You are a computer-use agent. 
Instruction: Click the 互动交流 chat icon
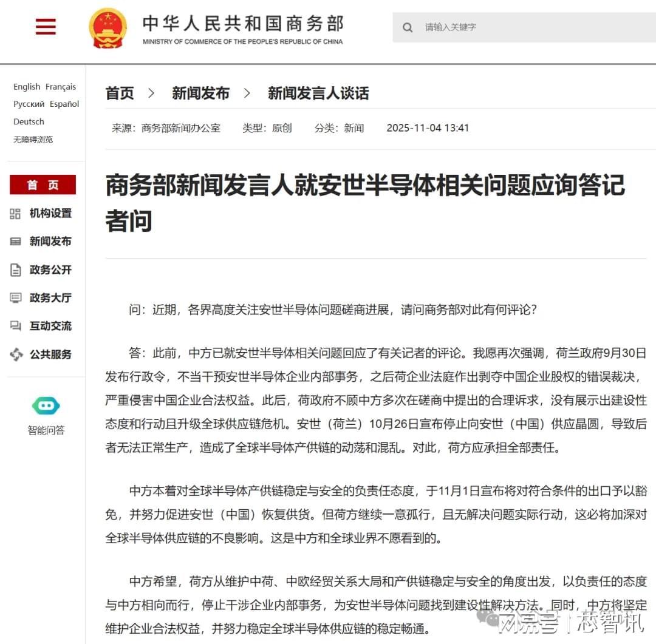pos(16,327)
